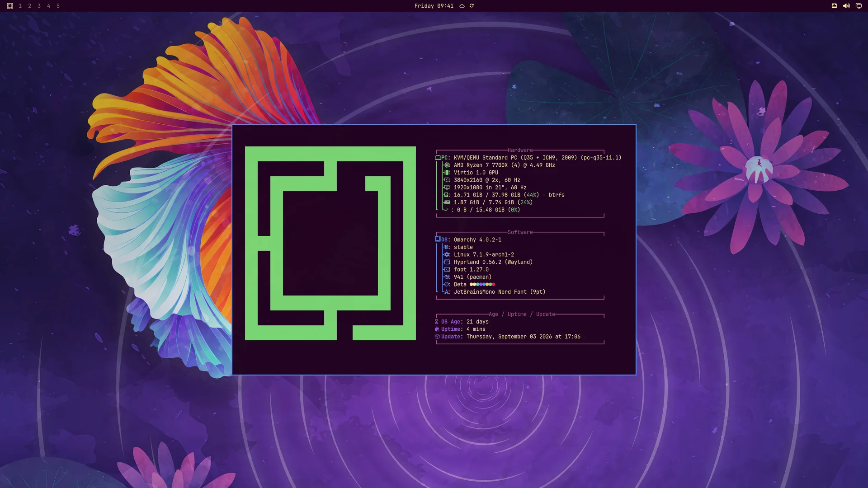868x488 pixels.
Task: Switch to workspace 5
Action: point(58,6)
